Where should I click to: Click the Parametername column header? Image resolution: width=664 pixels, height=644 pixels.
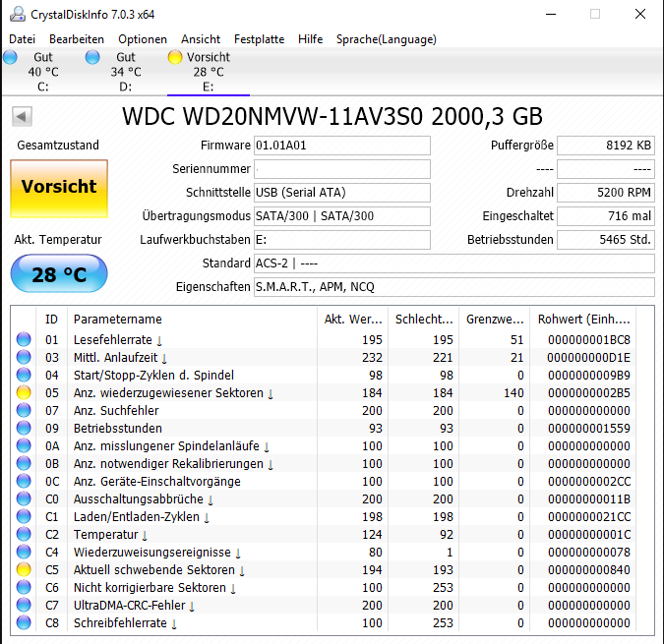pos(192,320)
